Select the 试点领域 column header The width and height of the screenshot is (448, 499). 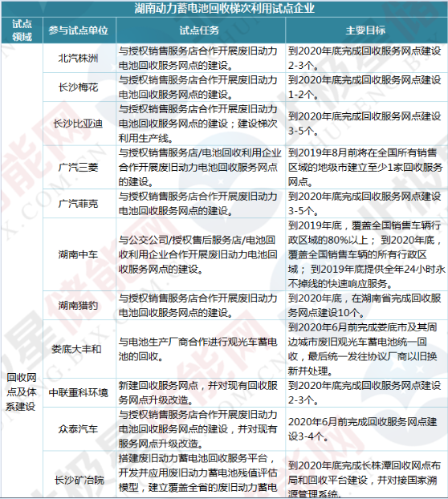coord(22,30)
